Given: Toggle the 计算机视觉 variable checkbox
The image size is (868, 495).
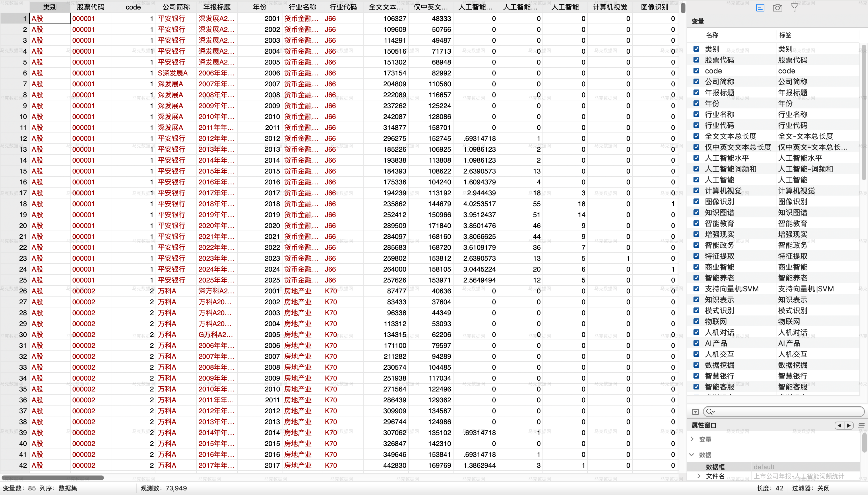Looking at the screenshot, I should pos(696,191).
